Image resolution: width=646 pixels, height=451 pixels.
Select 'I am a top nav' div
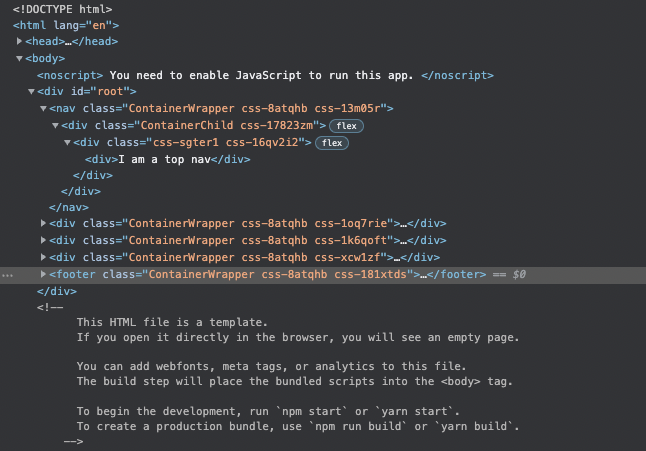coord(167,159)
